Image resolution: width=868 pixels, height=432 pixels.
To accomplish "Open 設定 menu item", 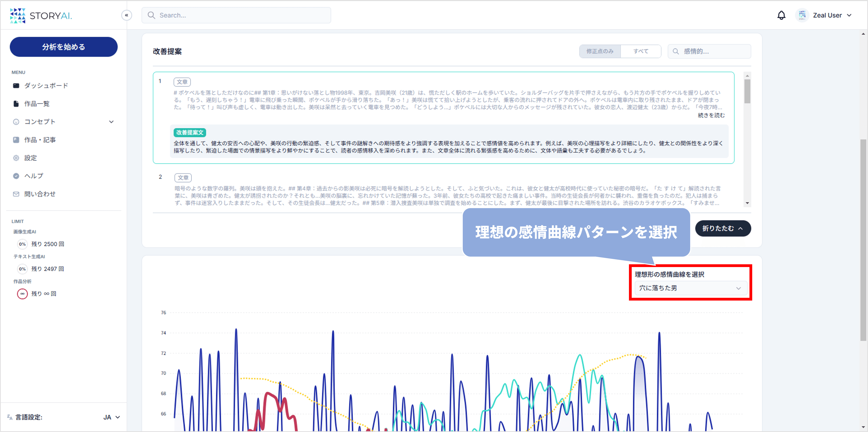I will [30, 158].
